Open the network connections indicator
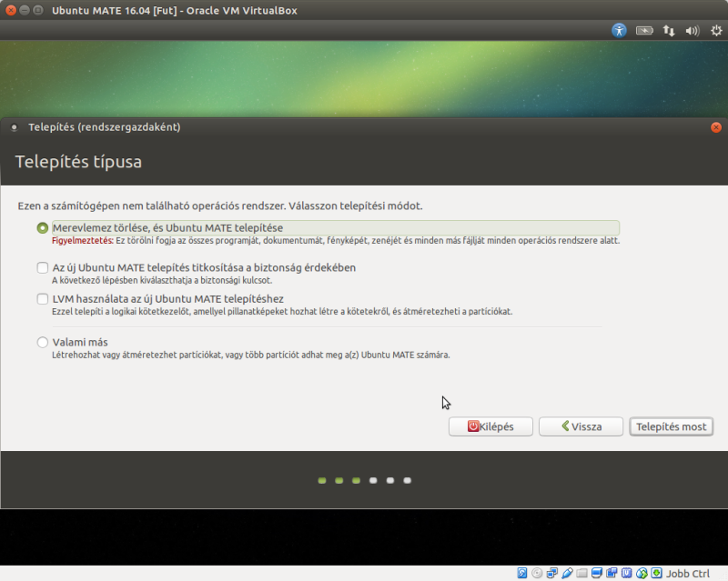 [669, 31]
